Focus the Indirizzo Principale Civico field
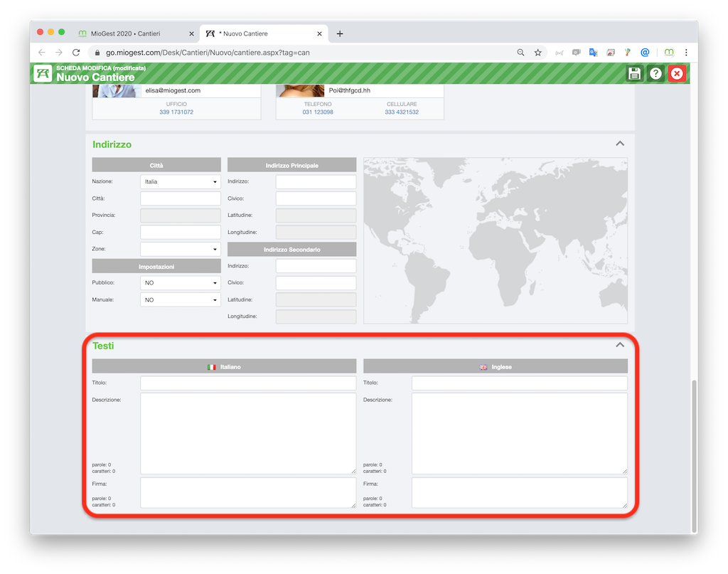 pos(316,198)
